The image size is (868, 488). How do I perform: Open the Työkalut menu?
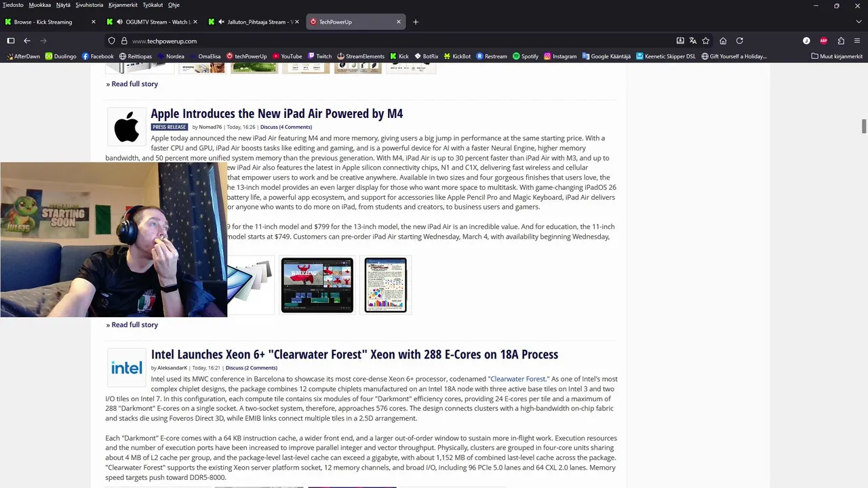153,5
